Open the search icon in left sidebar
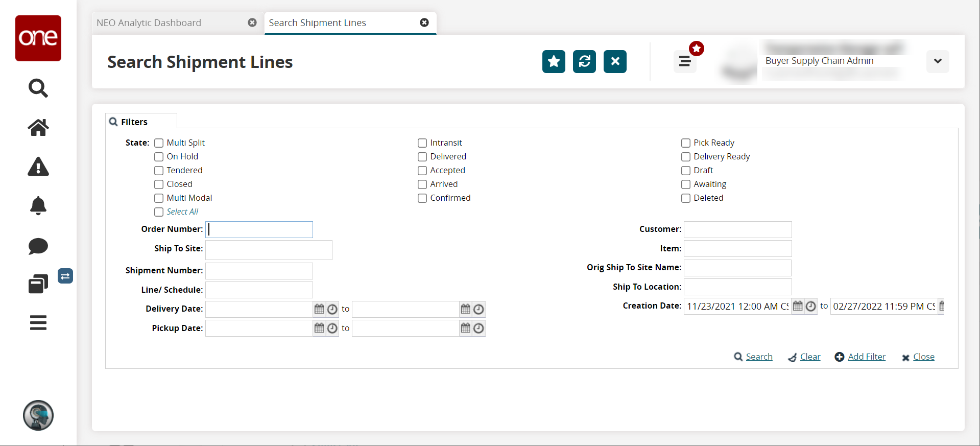Viewport: 980px width, 446px height. point(38,88)
